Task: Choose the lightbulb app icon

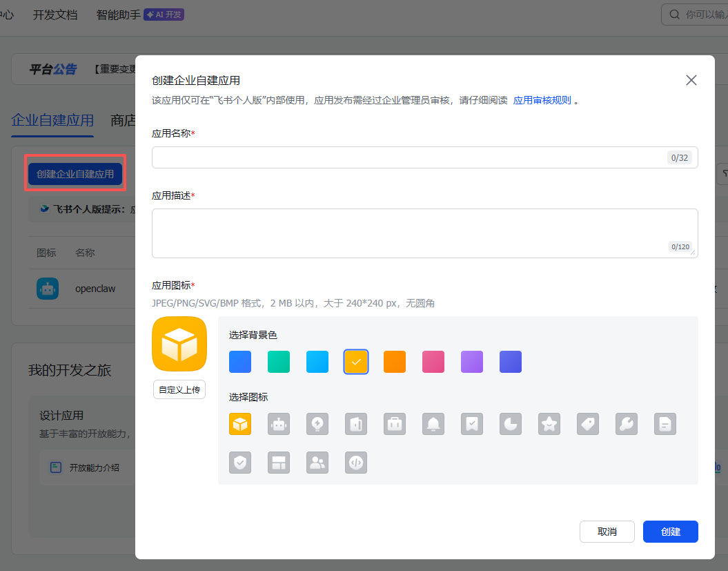Action: (317, 424)
